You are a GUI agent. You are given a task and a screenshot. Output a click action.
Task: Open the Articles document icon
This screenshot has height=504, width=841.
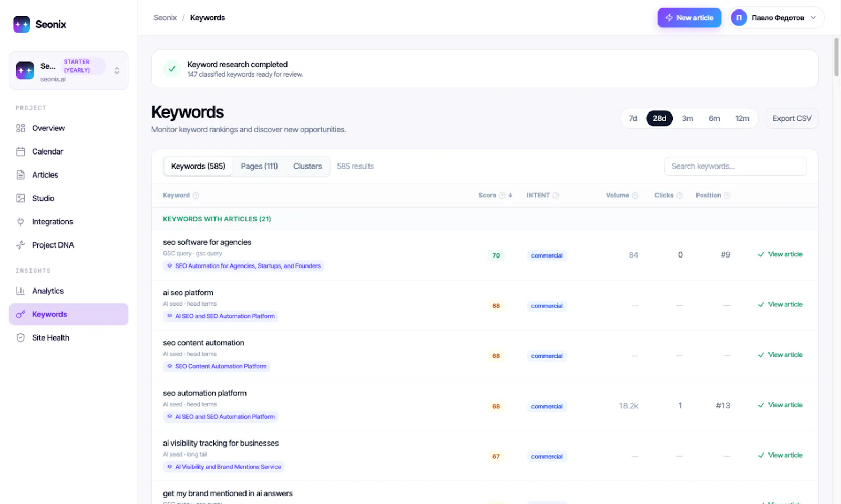(20, 175)
